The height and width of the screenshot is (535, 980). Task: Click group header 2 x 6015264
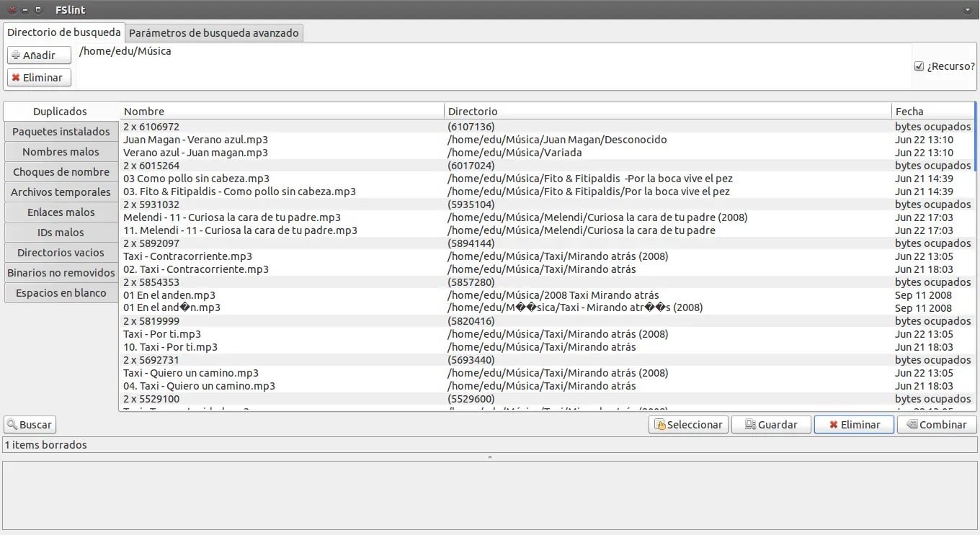click(547, 166)
